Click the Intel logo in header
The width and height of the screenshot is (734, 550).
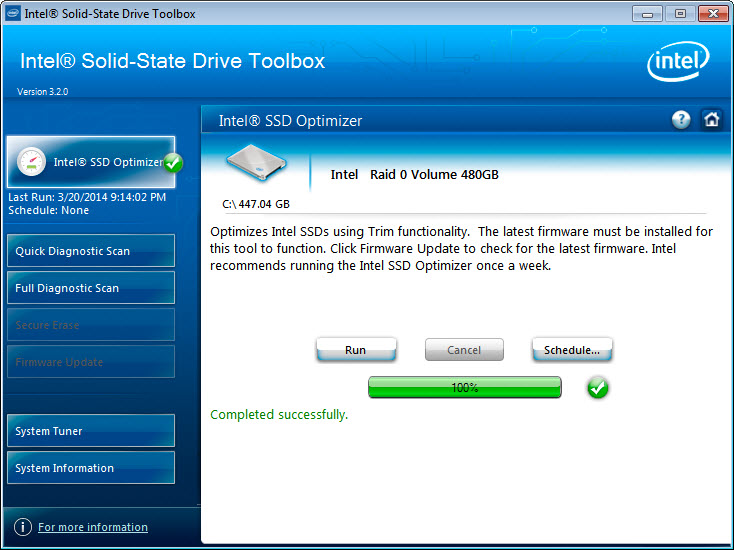click(678, 61)
